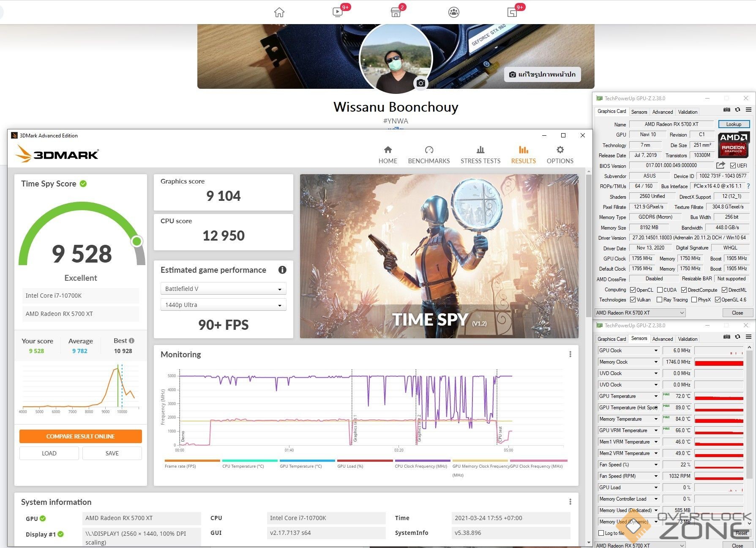This screenshot has width=756, height=548.
Task: Click the BIOS version share icon
Action: tap(721, 165)
